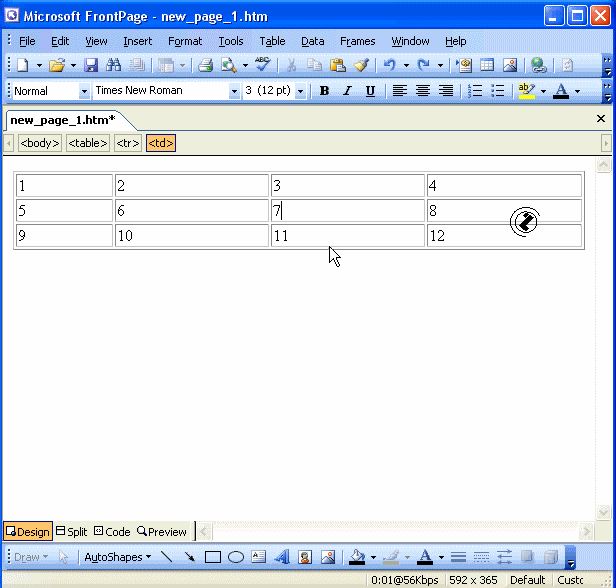Undo the last action
The image size is (616, 588).
[x=389, y=65]
